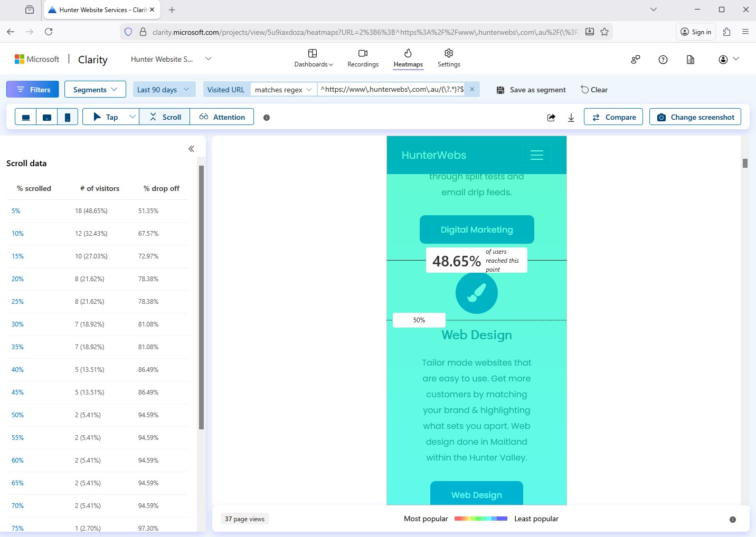Click the paintbrush icon in heatmap

click(x=477, y=293)
